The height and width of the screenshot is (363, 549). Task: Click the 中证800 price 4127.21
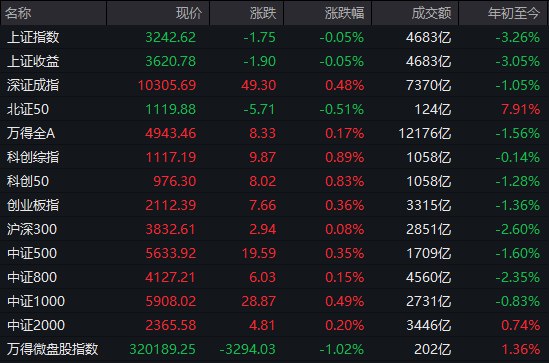pos(170,277)
